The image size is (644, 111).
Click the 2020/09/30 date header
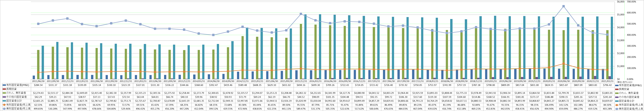(x=578, y=81)
